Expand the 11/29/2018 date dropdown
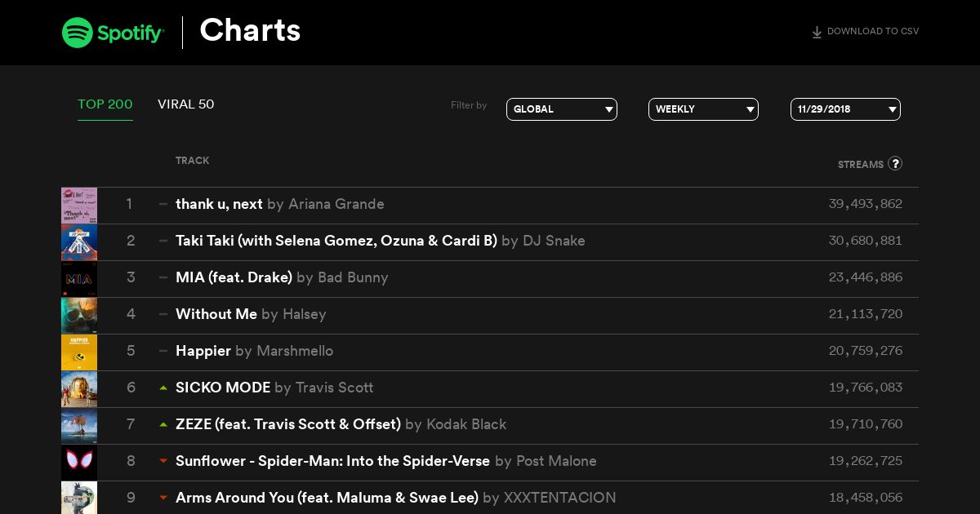This screenshot has width=980, height=514. click(845, 109)
